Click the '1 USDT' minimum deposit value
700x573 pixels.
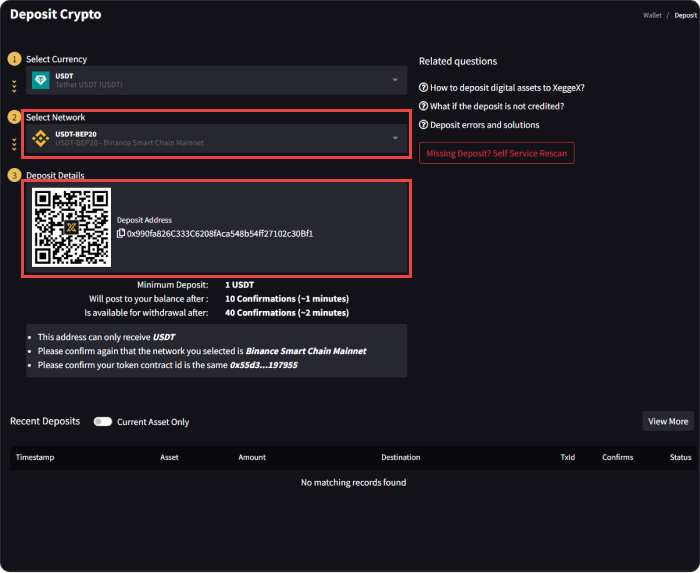[239, 285]
